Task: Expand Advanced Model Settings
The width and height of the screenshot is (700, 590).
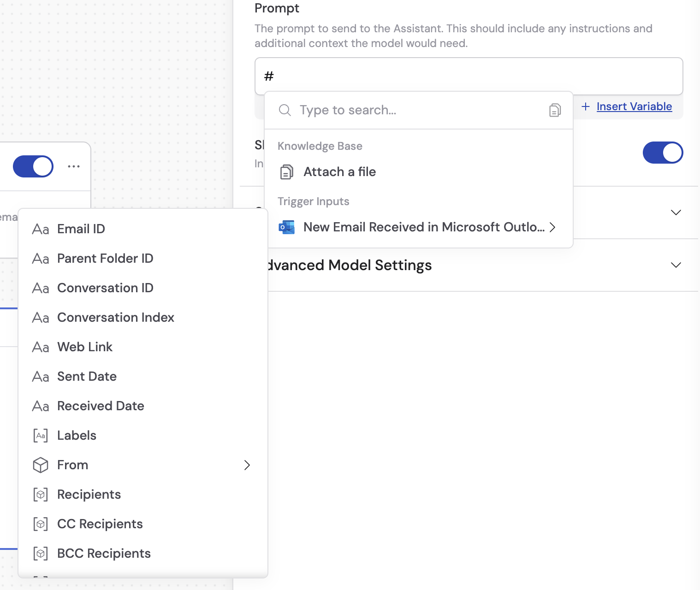Action: 676,265
